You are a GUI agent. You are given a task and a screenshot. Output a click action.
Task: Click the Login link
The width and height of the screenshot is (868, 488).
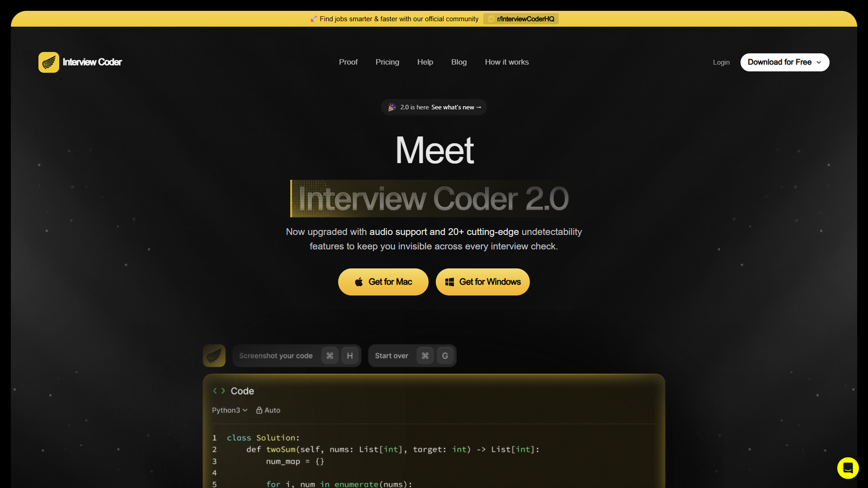(721, 62)
